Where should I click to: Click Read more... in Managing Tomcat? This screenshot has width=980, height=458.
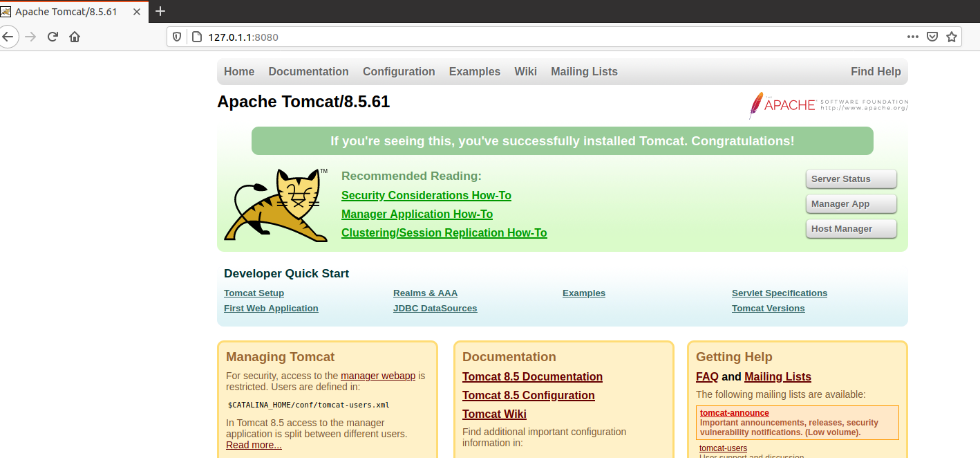254,445
